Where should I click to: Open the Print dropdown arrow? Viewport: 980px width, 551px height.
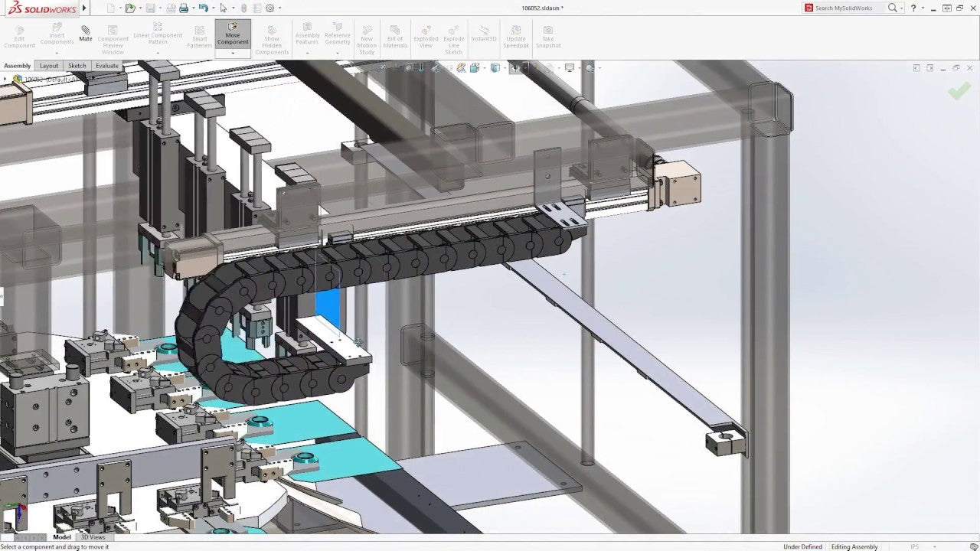194,8
